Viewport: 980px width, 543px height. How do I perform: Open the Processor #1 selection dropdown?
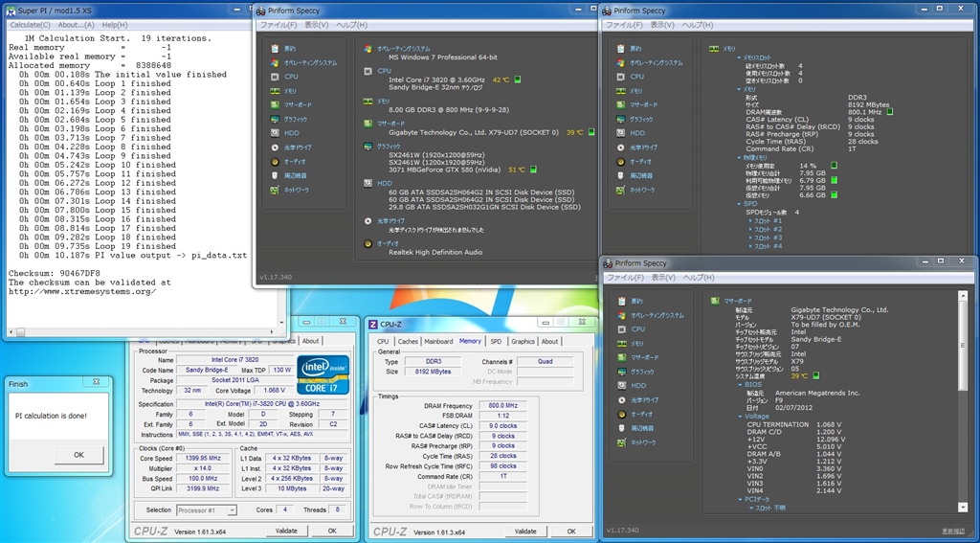coord(206,510)
